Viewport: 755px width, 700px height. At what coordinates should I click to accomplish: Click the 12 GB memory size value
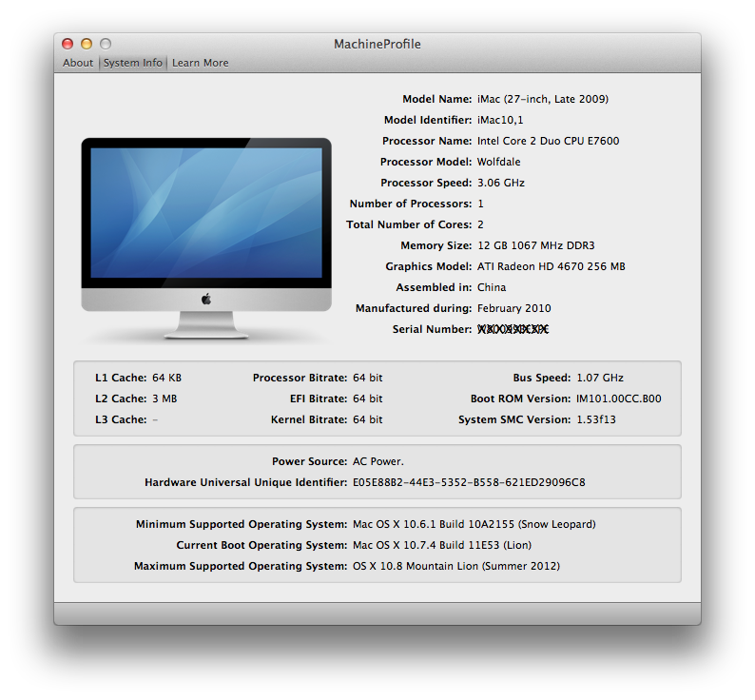[535, 245]
